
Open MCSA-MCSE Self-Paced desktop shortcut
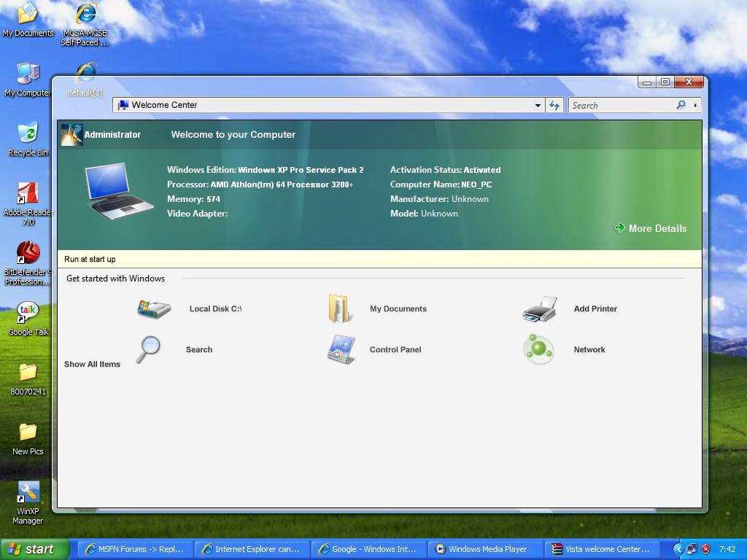85,24
